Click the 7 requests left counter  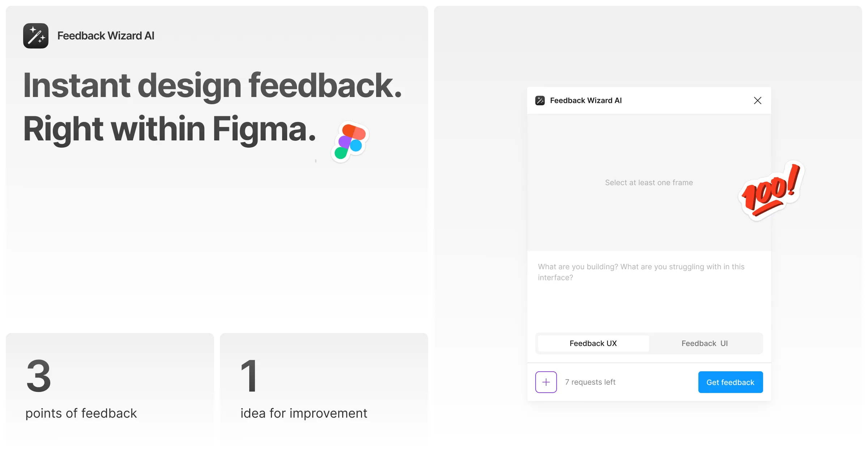pos(590,382)
